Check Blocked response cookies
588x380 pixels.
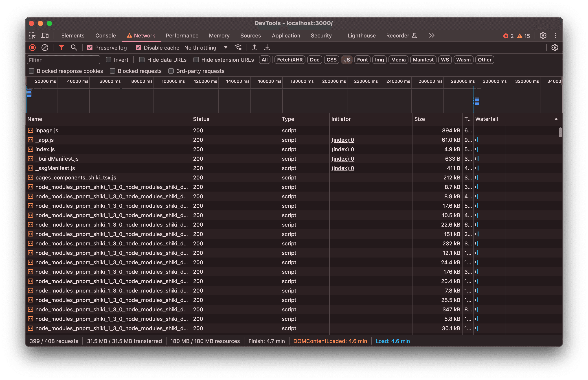click(x=31, y=71)
